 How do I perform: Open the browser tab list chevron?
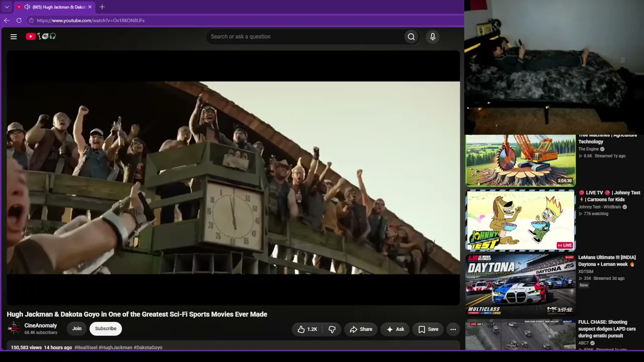pyautogui.click(x=7, y=7)
